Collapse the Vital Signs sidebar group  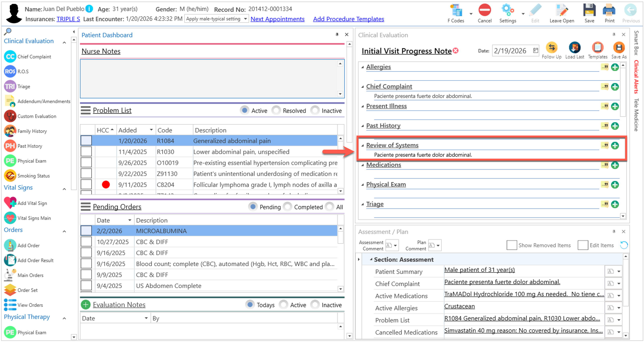tap(64, 189)
